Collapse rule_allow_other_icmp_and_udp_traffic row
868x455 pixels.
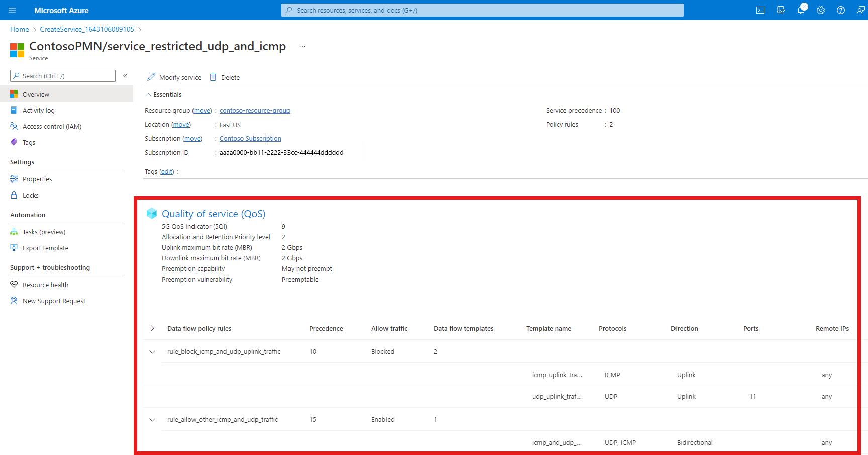coord(152,419)
